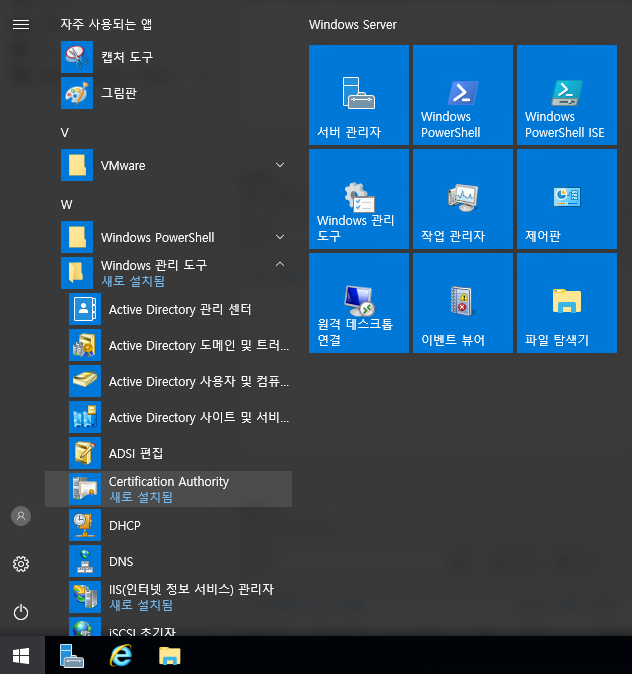Open Active Directory 사용자 및 컴퓨터
632x674 pixels.
point(169,381)
